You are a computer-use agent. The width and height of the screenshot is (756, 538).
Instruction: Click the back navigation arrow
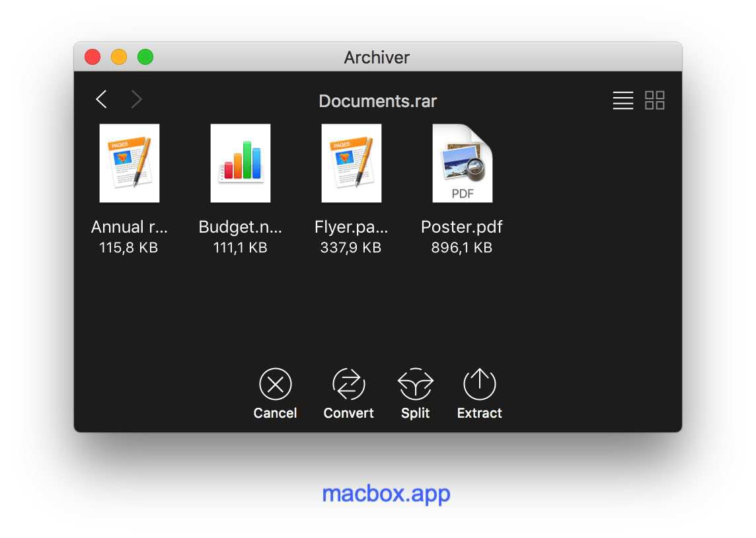click(x=101, y=99)
